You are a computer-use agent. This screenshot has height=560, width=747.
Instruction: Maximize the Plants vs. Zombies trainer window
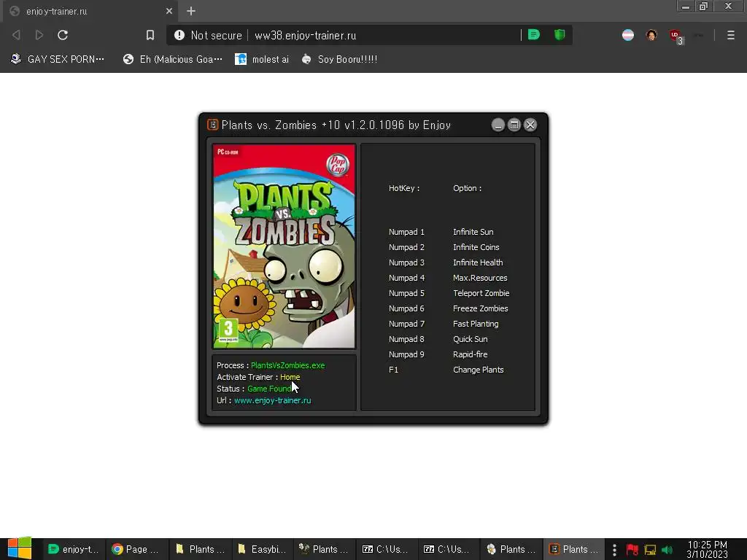point(514,125)
